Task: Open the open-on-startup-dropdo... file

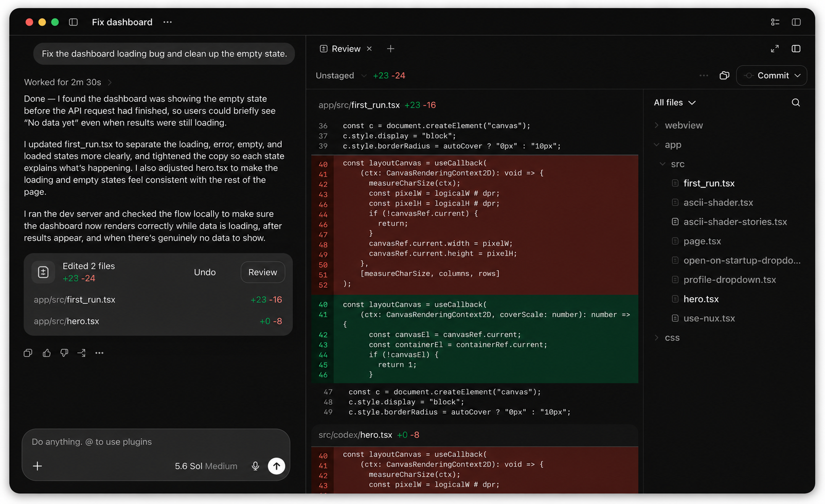Action: pyautogui.click(x=742, y=261)
